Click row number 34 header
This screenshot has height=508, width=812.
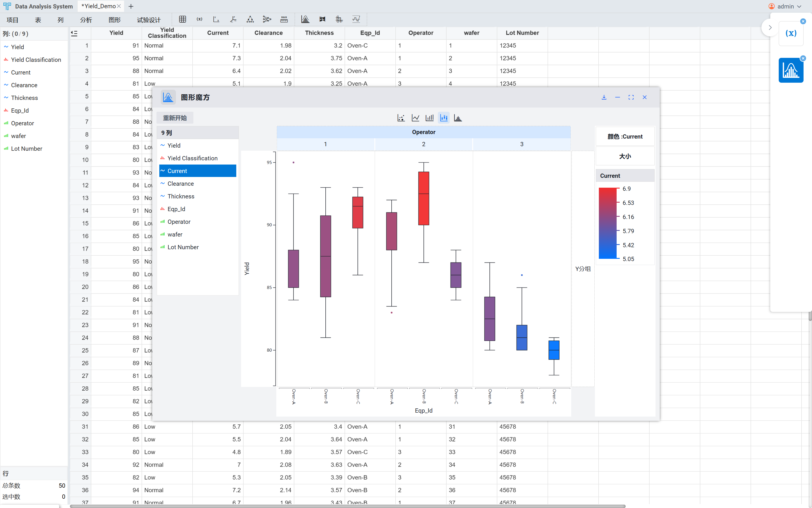coord(81,465)
